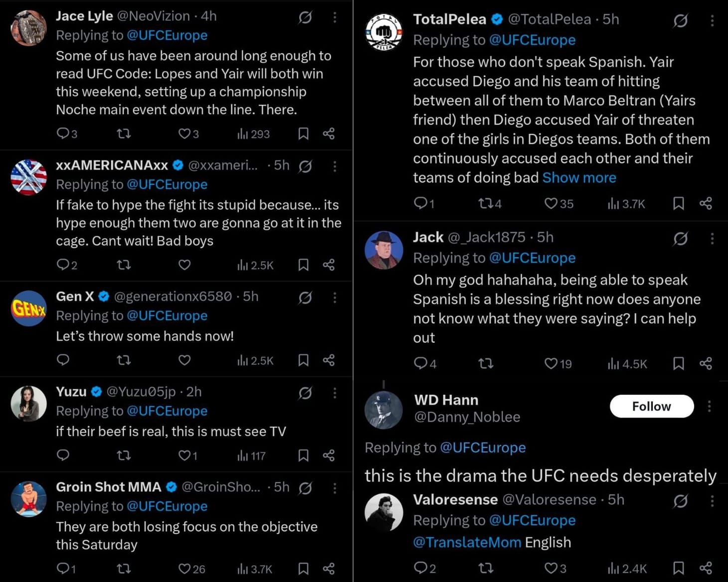This screenshot has width=728, height=582.
Task: Like TotalPelea's translation tweet
Action: tap(551, 203)
